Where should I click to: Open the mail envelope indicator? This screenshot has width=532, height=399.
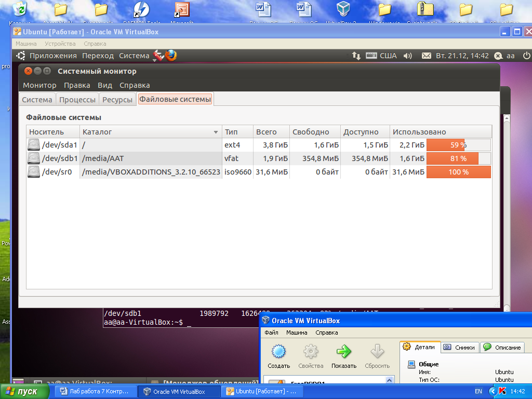[426, 56]
